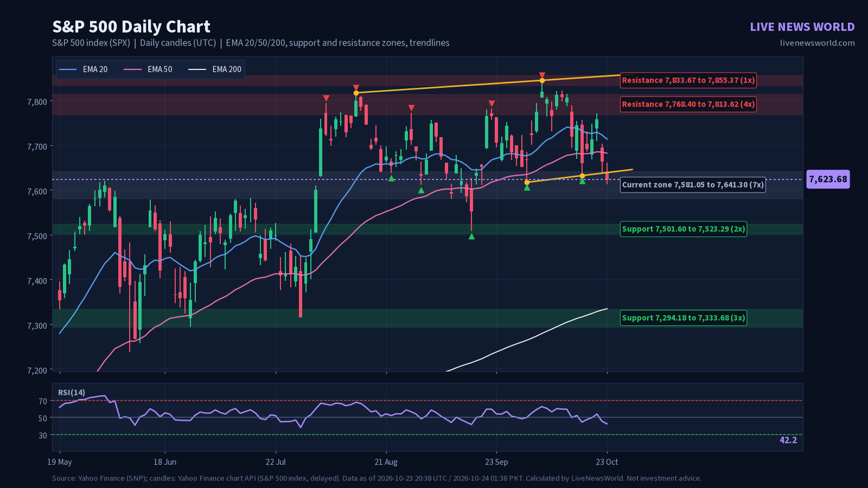Click the 21 Aug date label
The height and width of the screenshot is (488, 868).
(x=386, y=463)
